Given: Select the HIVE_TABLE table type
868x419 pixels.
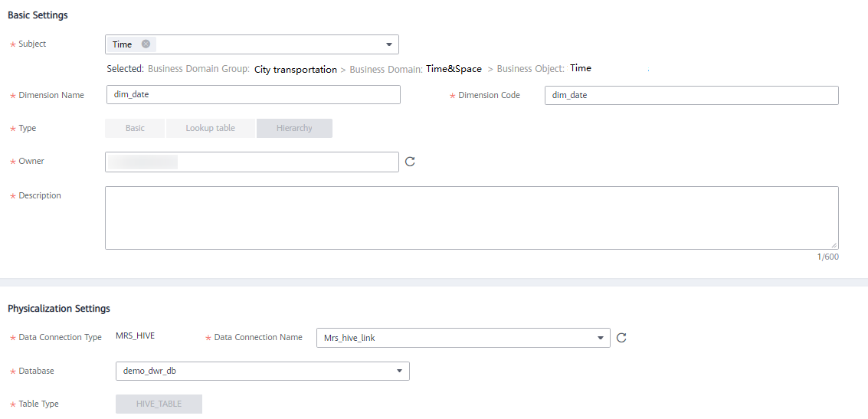Looking at the screenshot, I should point(159,404).
